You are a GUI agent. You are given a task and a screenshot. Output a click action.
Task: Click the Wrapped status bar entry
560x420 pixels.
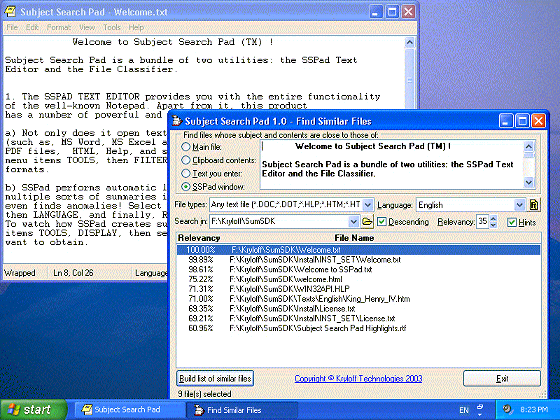[20, 273]
